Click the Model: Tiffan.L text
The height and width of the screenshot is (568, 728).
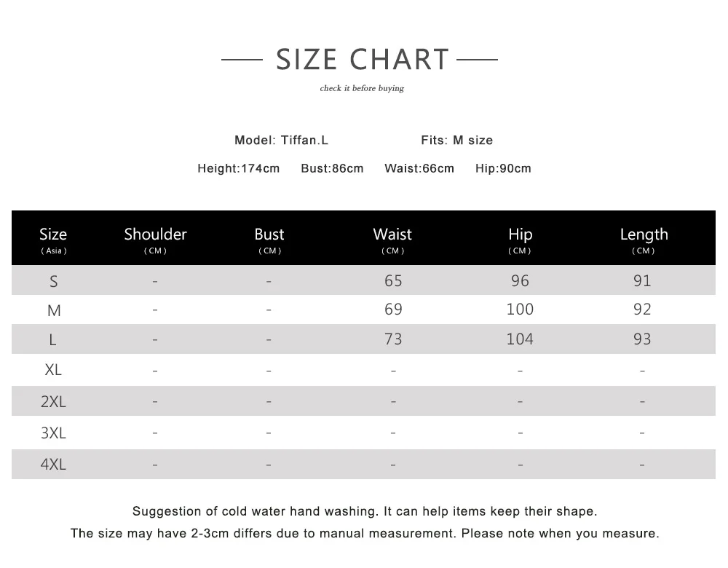(x=281, y=141)
